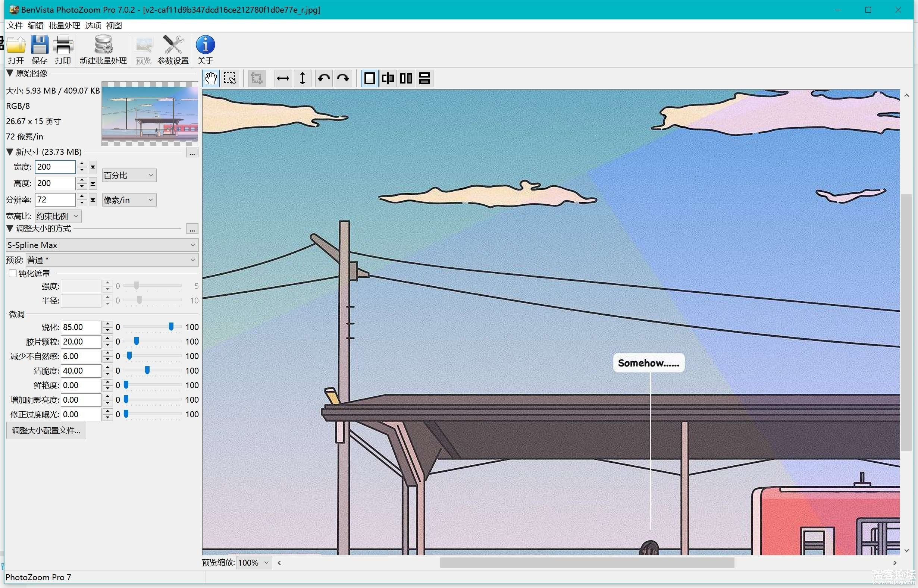Switch to side-by-side vertical split view
The image size is (918, 588).
coord(406,78)
